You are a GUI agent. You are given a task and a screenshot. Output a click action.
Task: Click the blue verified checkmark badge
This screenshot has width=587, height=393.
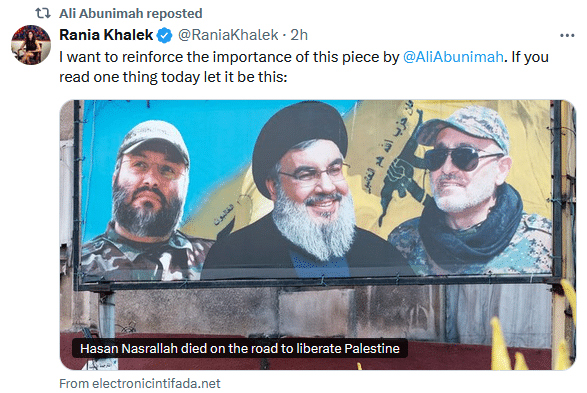[164, 35]
